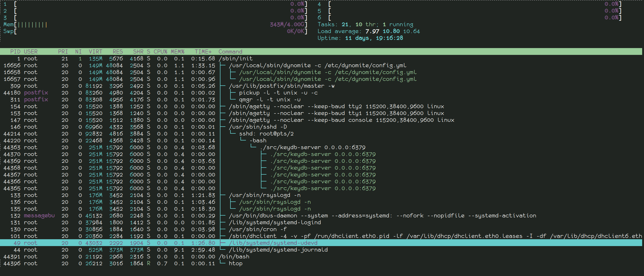Sort processes by the MEM% column header

(x=177, y=51)
